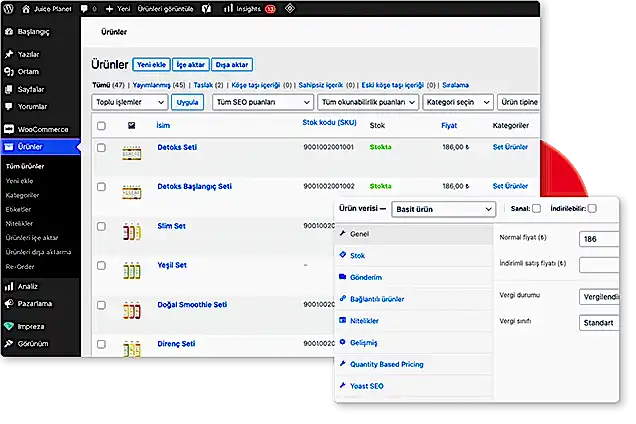Open the comments bubble in admin bar
Viewport: 636px width, 424px height.
point(84,9)
